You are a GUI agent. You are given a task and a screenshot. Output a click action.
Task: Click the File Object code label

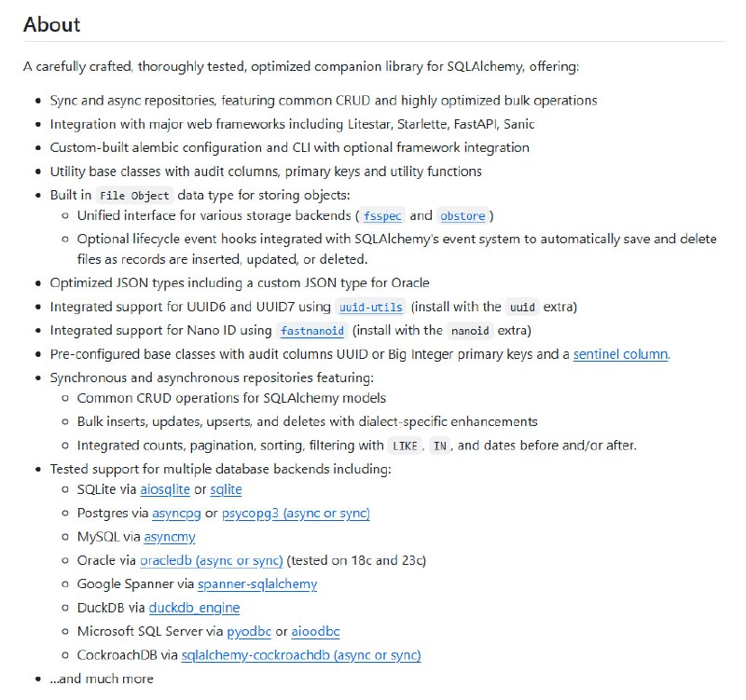click(x=134, y=196)
